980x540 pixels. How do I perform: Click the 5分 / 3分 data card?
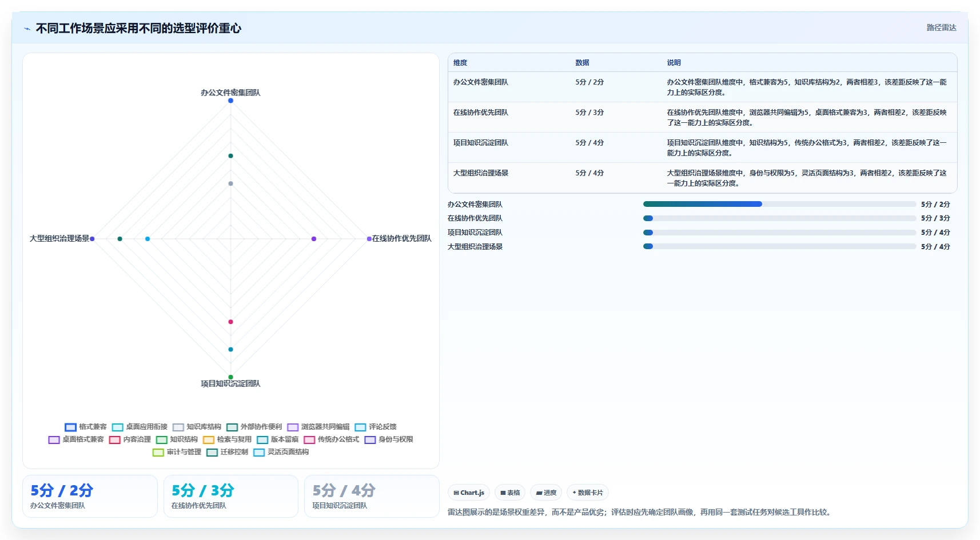pyautogui.click(x=231, y=496)
